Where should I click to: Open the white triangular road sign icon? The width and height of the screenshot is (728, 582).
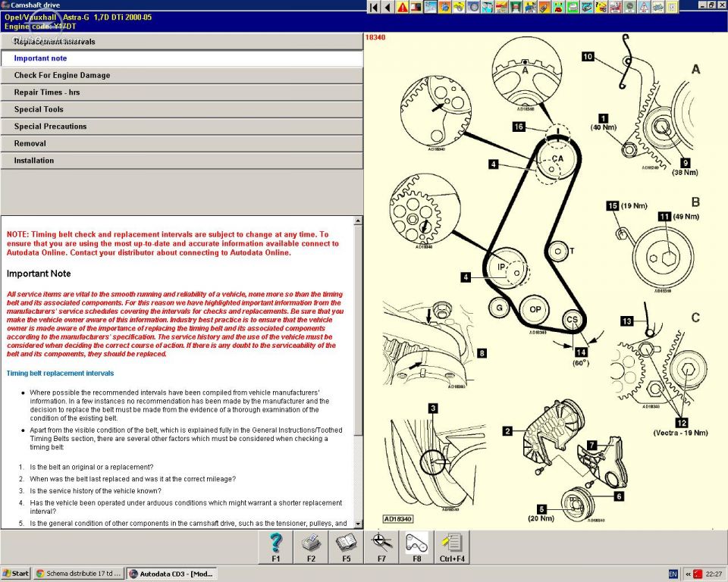pos(644,7)
